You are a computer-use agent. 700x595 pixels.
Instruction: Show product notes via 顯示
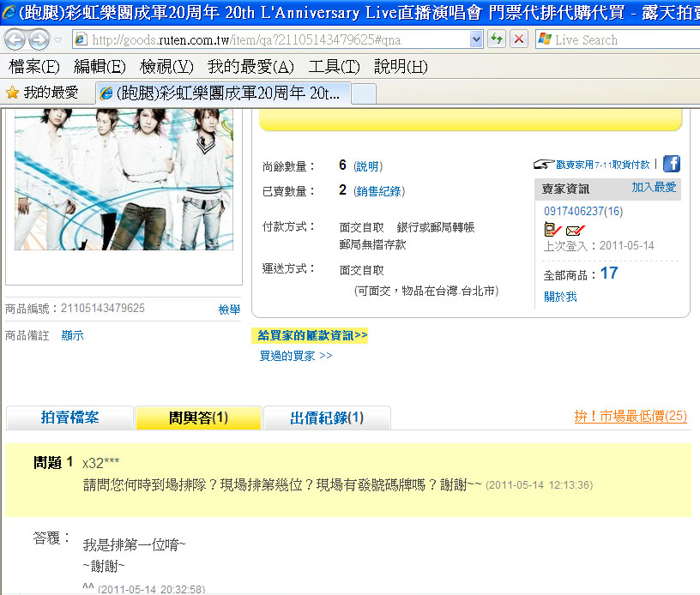tap(72, 335)
